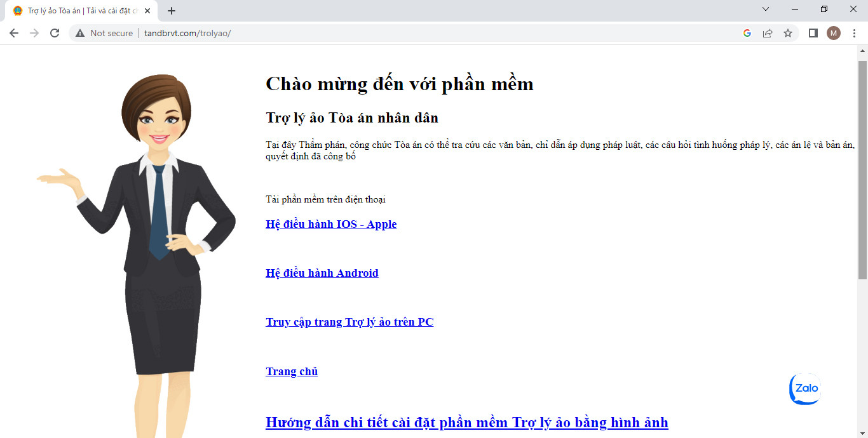Open the Hệ điều hành Android link
Screen dimensions: 868x438
pos(322,273)
